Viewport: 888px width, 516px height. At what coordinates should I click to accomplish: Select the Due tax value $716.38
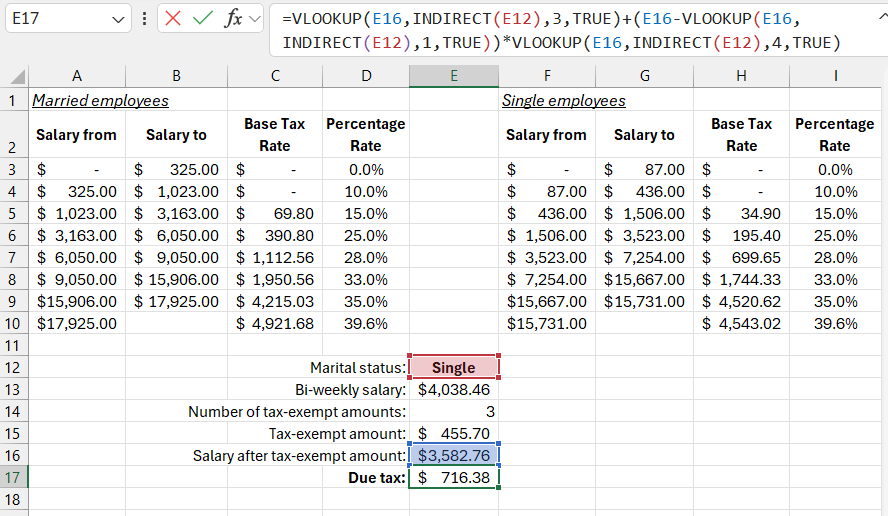(454, 477)
